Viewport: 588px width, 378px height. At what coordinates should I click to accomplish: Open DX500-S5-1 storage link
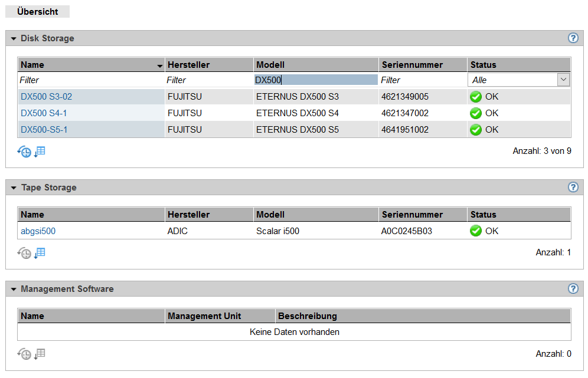coord(44,130)
